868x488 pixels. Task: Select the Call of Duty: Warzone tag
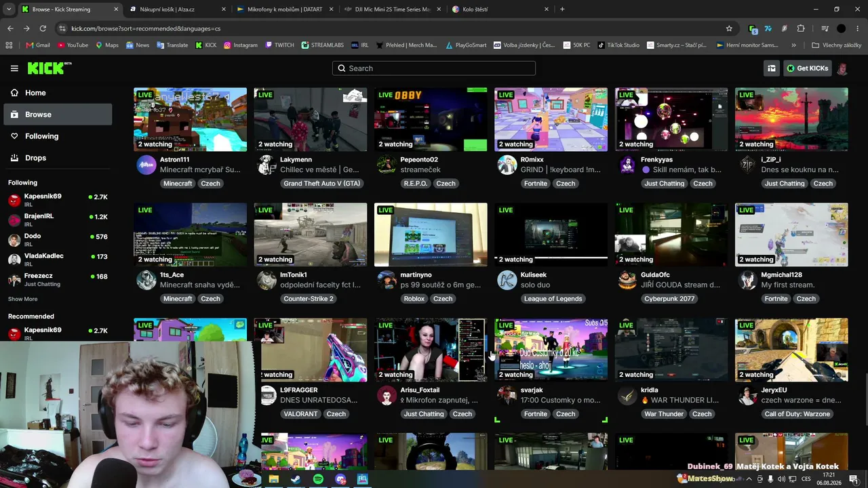pyautogui.click(x=797, y=414)
